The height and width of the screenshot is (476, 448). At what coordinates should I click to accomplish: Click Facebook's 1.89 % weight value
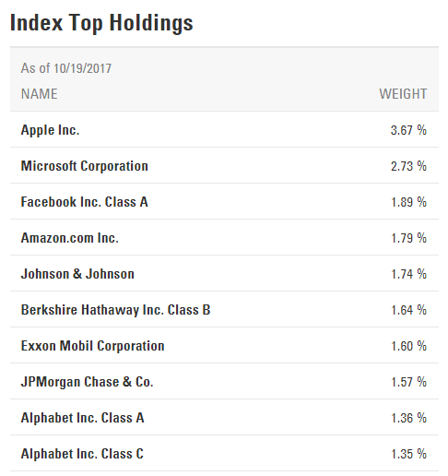pos(408,202)
